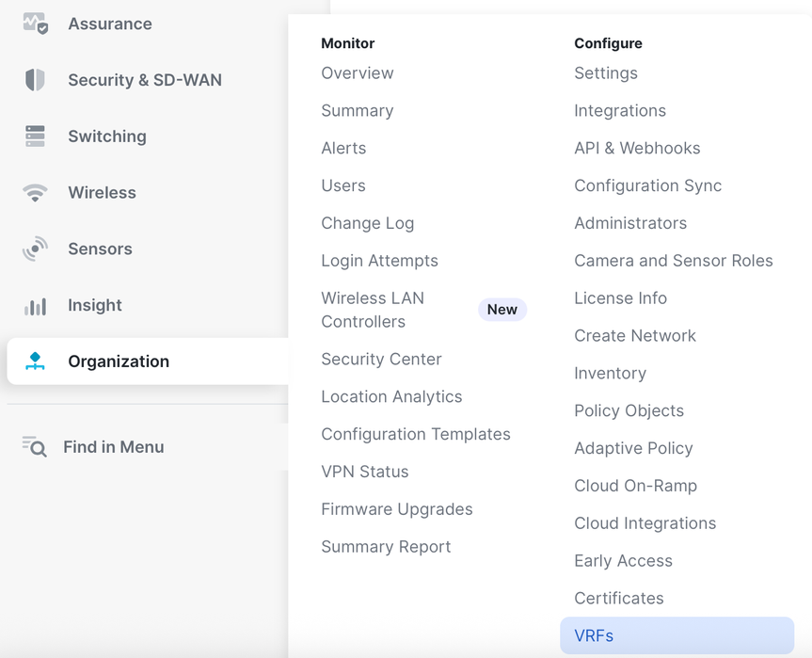Click the Find in Menu search icon

[x=35, y=447]
